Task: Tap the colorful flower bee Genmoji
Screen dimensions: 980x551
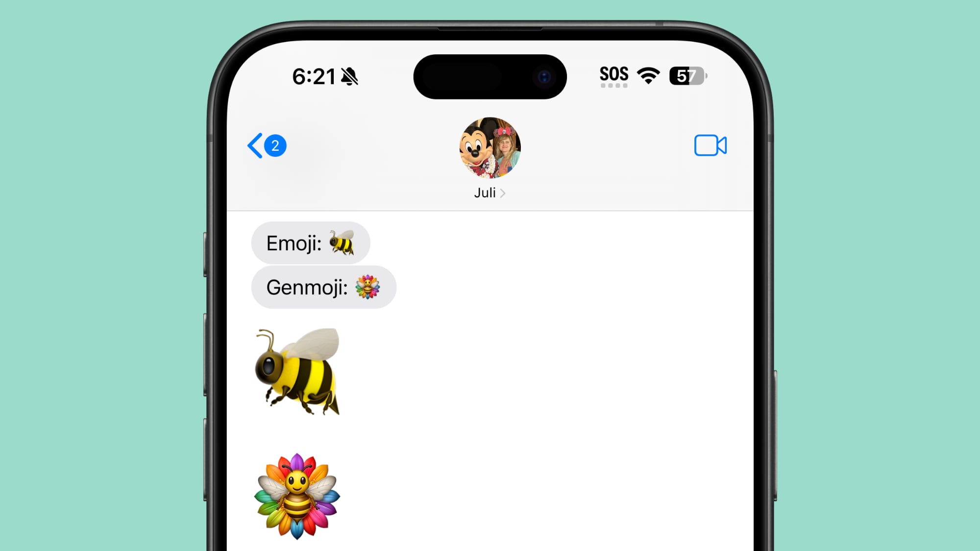Action: pyautogui.click(x=296, y=495)
